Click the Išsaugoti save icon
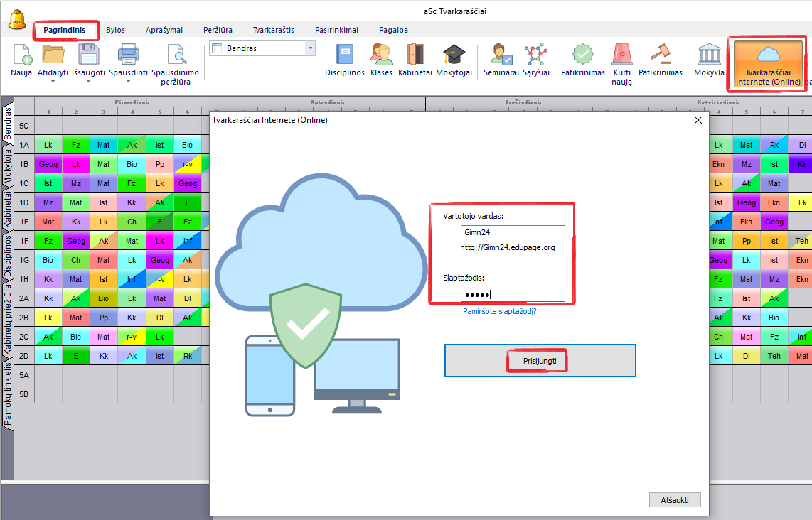The height and width of the screenshot is (520, 812). pos(88,55)
